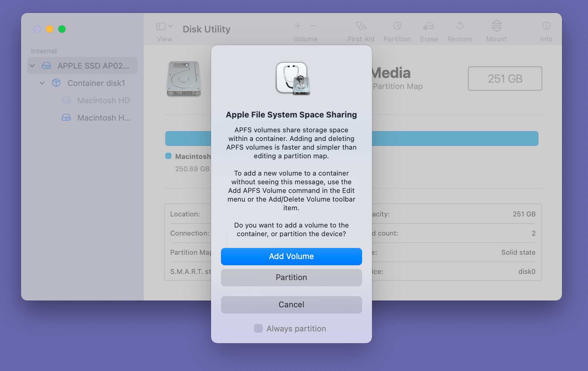Open the sidebar View toolbar icon
Image resolution: width=588 pixels, height=371 pixels.
click(x=161, y=26)
